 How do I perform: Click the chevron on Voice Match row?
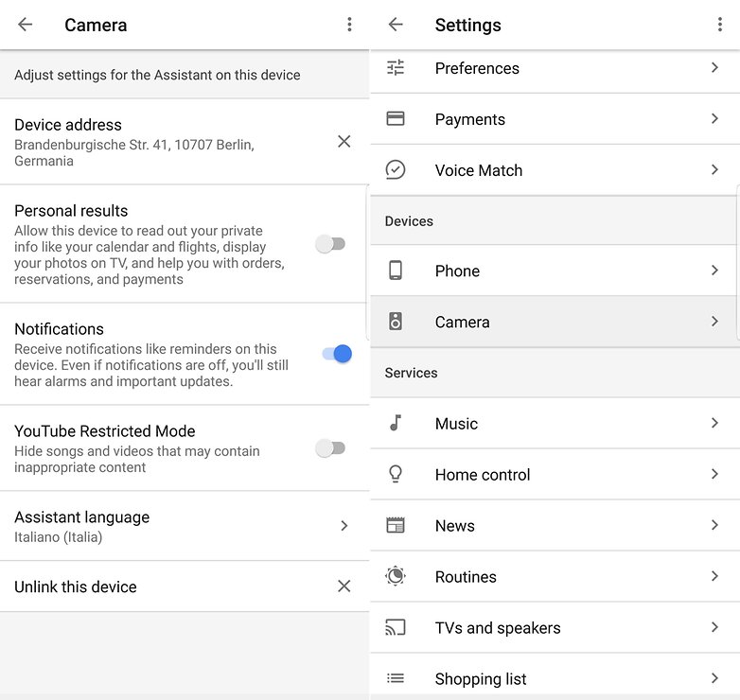714,169
